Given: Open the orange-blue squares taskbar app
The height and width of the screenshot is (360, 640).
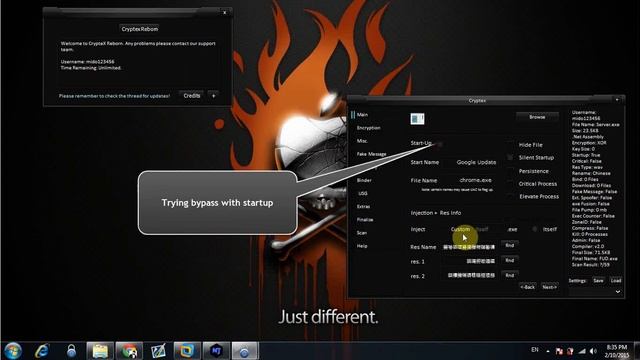Looking at the screenshot, I should tap(187, 351).
